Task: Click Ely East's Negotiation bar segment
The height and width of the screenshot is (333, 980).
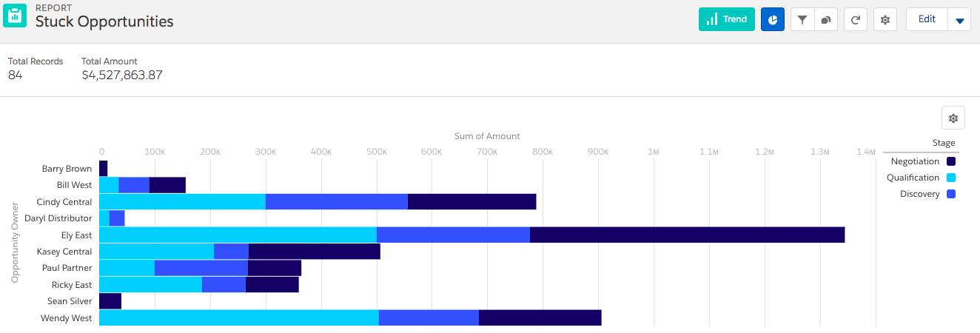Action: click(x=687, y=235)
